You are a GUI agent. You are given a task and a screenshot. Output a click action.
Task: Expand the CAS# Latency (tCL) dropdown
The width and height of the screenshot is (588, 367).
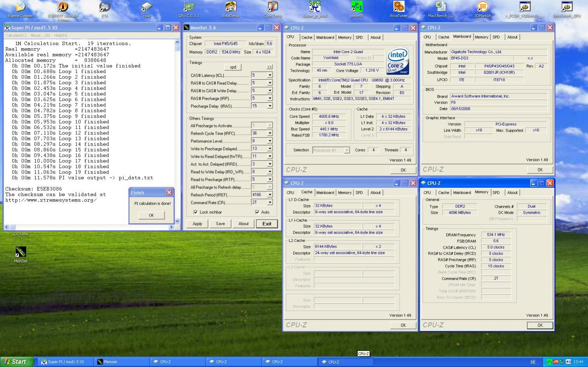[x=270, y=75]
